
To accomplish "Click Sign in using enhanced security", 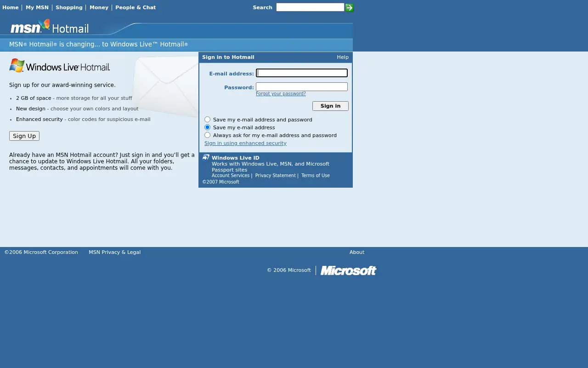I will (245, 143).
